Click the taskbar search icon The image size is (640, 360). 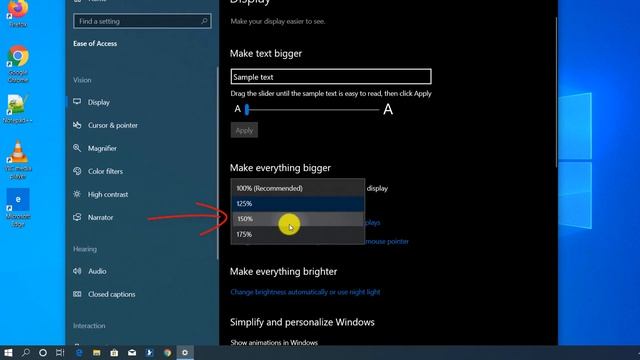[25, 353]
